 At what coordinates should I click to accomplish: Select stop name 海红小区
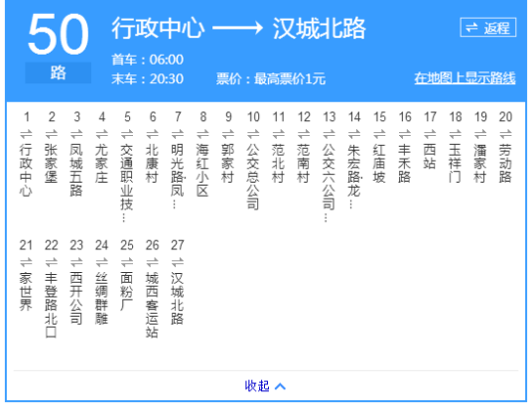[202, 170]
